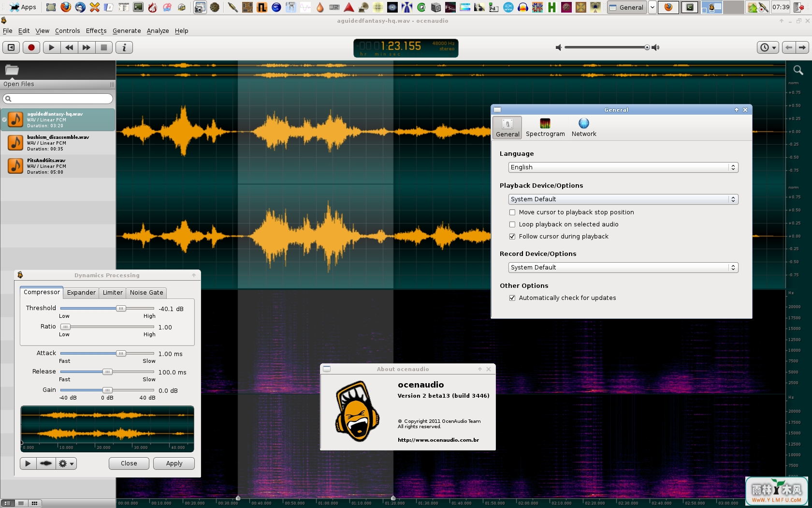Click the redo right arrow button
812x508 pixels.
click(x=802, y=47)
